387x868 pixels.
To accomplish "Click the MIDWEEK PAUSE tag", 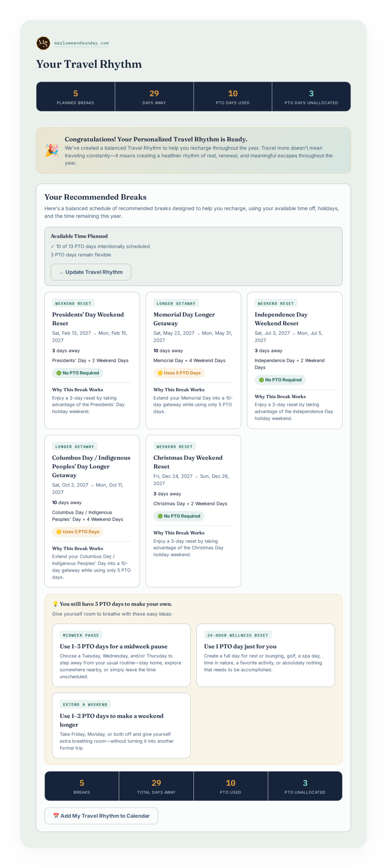I will pyautogui.click(x=81, y=635).
